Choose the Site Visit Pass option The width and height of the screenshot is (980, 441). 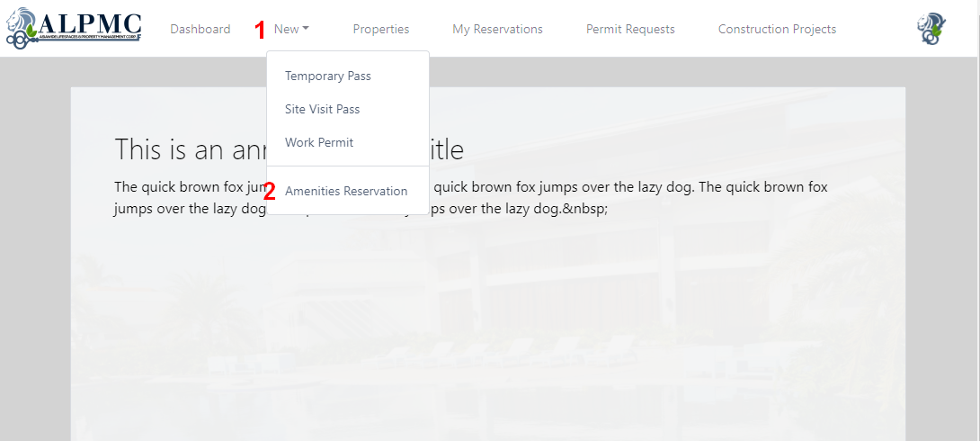click(x=322, y=109)
